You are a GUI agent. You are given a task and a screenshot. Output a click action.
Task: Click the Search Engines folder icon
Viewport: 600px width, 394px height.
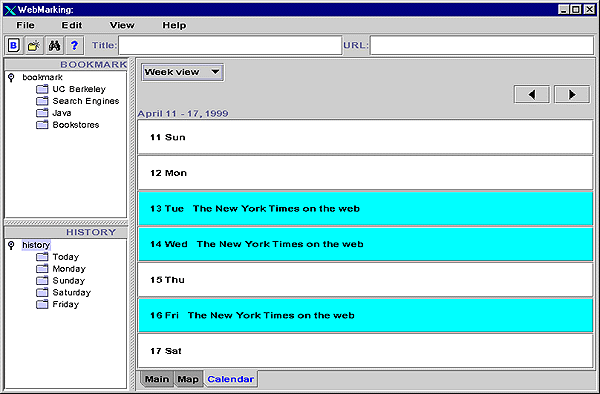[x=42, y=101]
